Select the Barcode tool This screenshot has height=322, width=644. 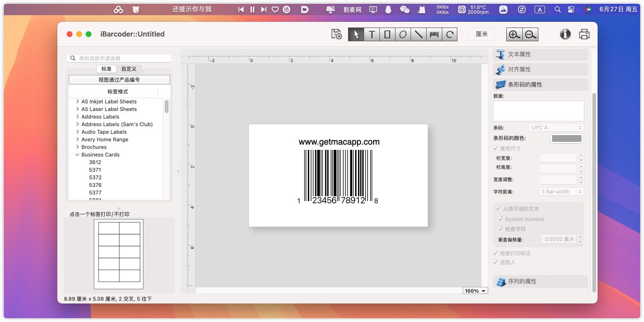click(434, 34)
